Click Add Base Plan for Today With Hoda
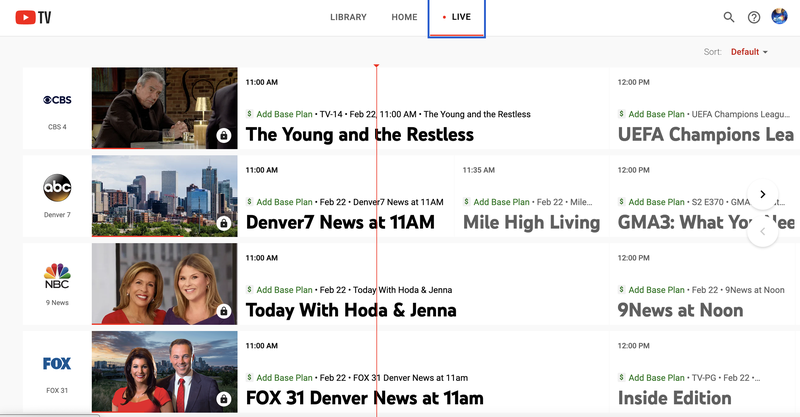Viewport: 800px width, 417px height. click(284, 290)
